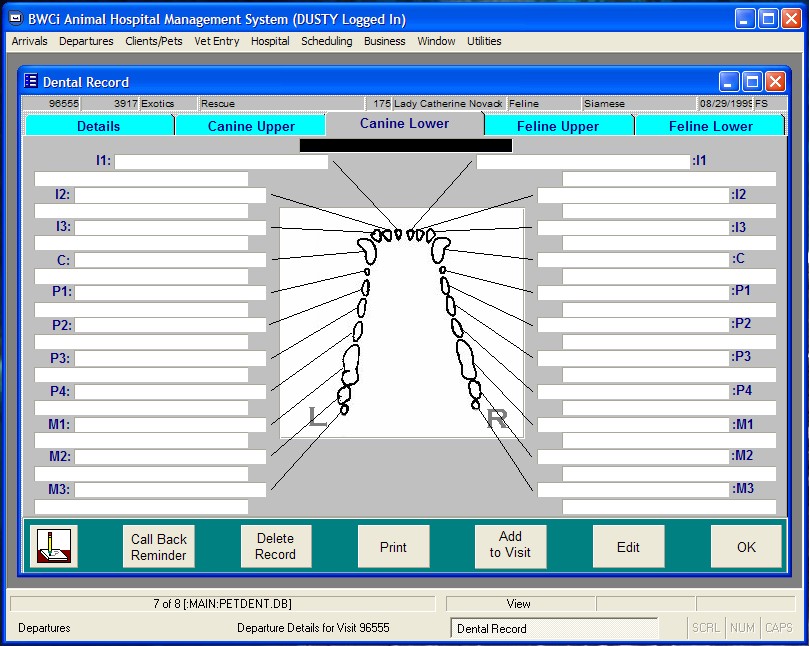Open the Business menu
The height and width of the screenshot is (646, 809).
[x=384, y=41]
